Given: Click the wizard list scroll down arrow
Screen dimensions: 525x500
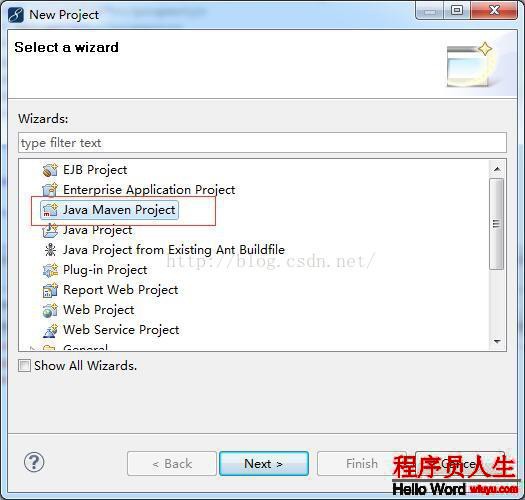Looking at the screenshot, I should (497, 341).
